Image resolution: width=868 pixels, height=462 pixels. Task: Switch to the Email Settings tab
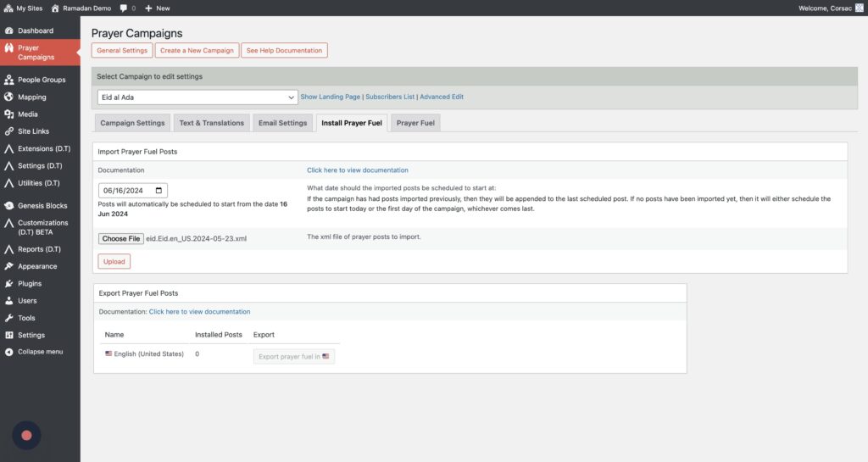point(282,123)
